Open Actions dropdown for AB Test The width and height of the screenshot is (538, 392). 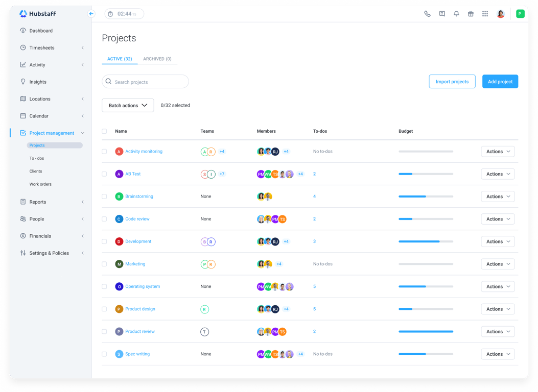(498, 174)
